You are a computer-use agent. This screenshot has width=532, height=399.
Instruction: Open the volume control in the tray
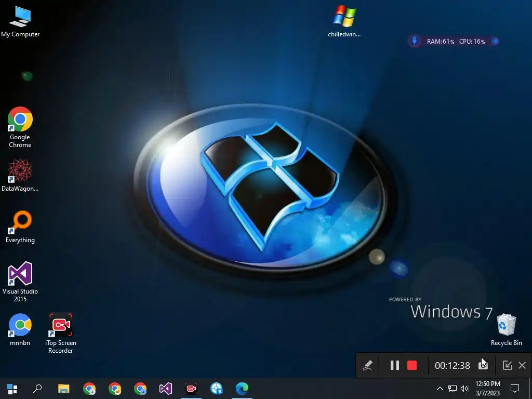[x=464, y=389]
